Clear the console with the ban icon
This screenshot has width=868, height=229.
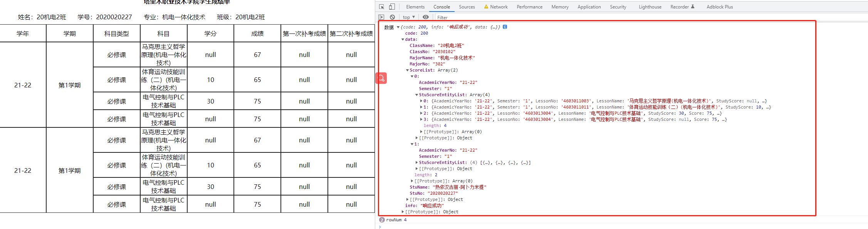click(392, 17)
